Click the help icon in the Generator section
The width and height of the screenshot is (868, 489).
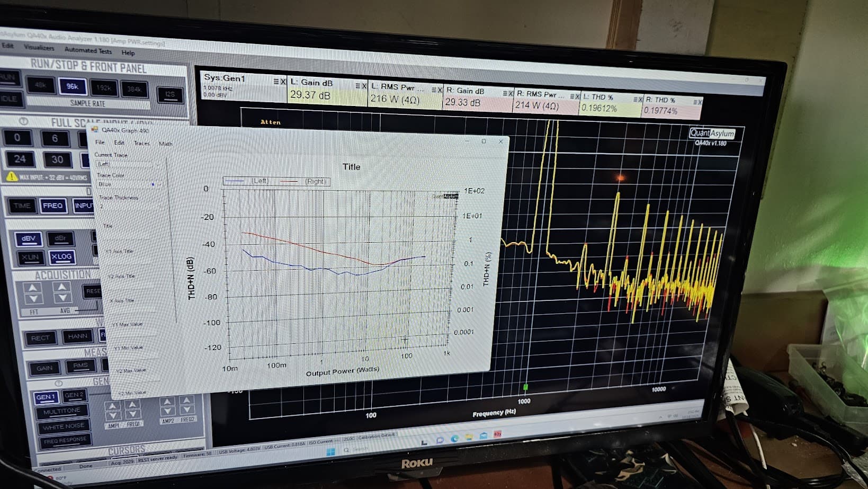click(59, 383)
